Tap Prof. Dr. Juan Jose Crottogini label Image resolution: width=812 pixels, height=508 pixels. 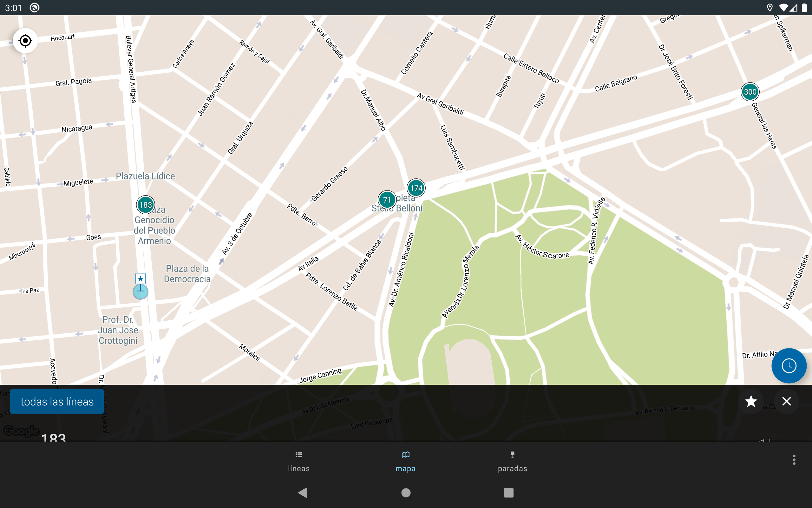[118, 330]
